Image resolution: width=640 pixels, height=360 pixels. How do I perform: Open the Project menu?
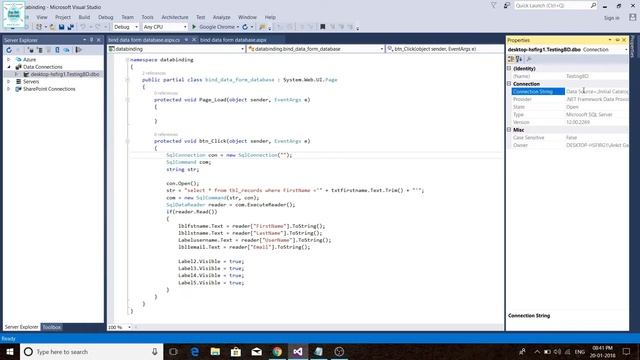(x=63, y=17)
